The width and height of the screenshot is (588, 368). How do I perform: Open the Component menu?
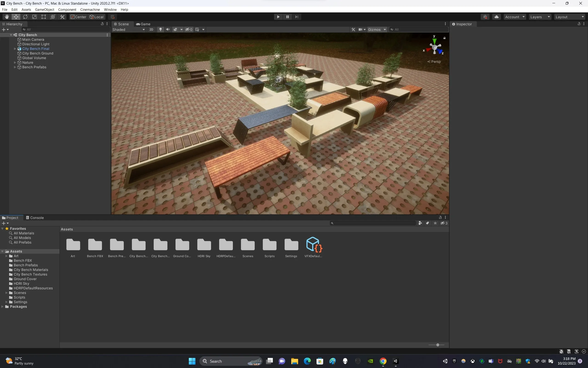coord(67,9)
